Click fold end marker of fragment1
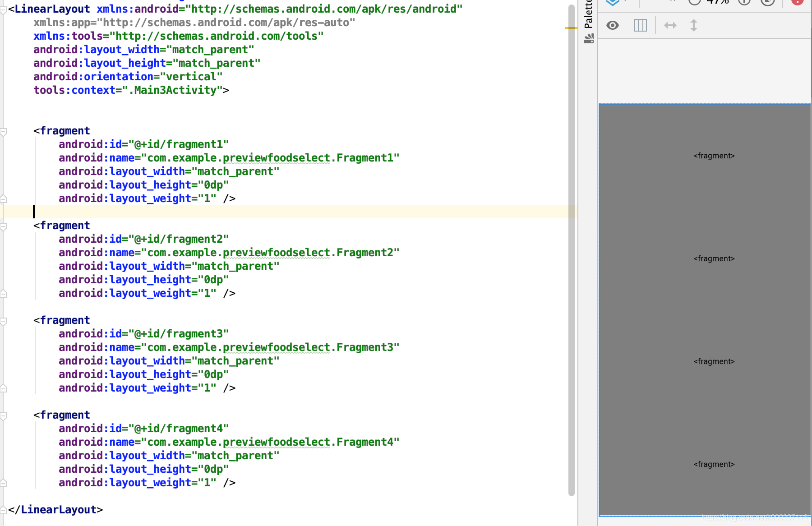Screen dimensions: 812x526 coord(3,198)
